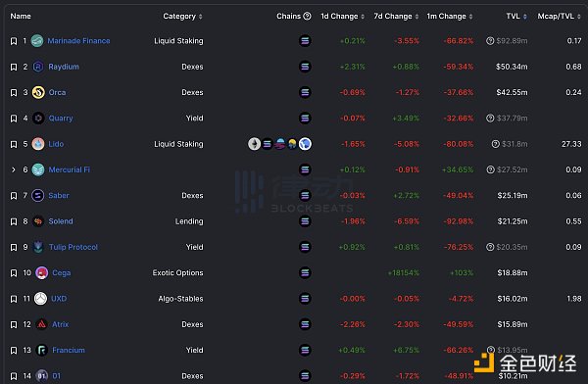Click the Chains help question mark icon
This screenshot has width=588, height=384.
pos(307,16)
